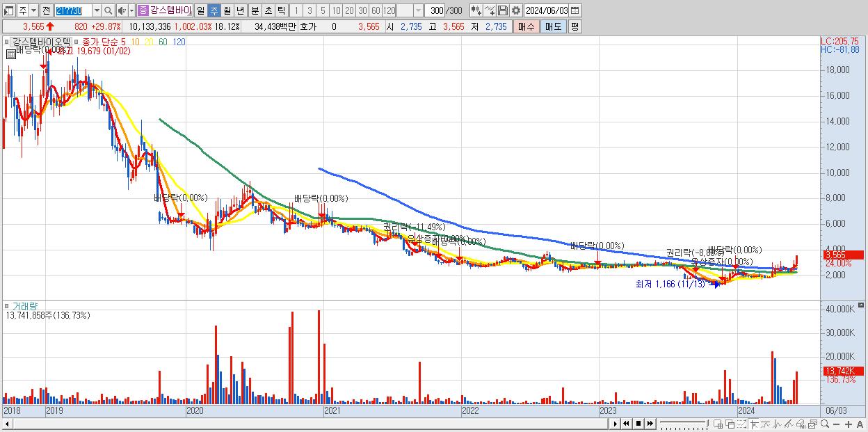The image size is (868, 432).
Task: Click the trend line tool icon
Action: tap(766, 424)
